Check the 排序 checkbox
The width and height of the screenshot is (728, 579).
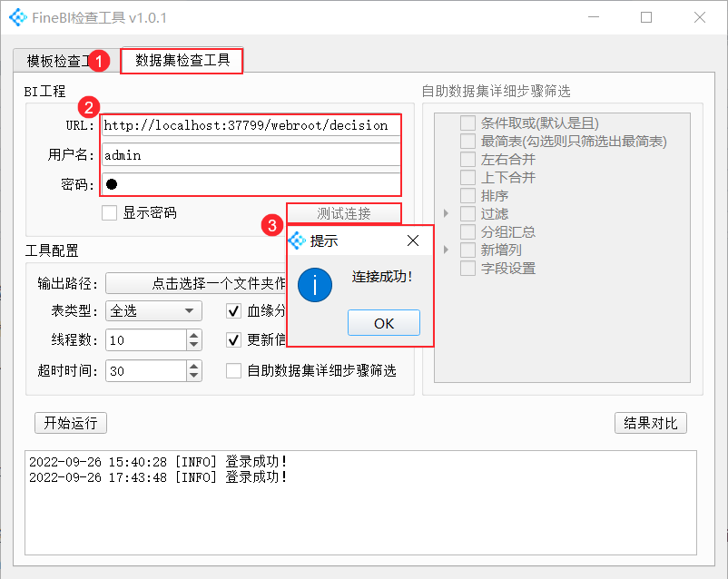click(x=468, y=195)
